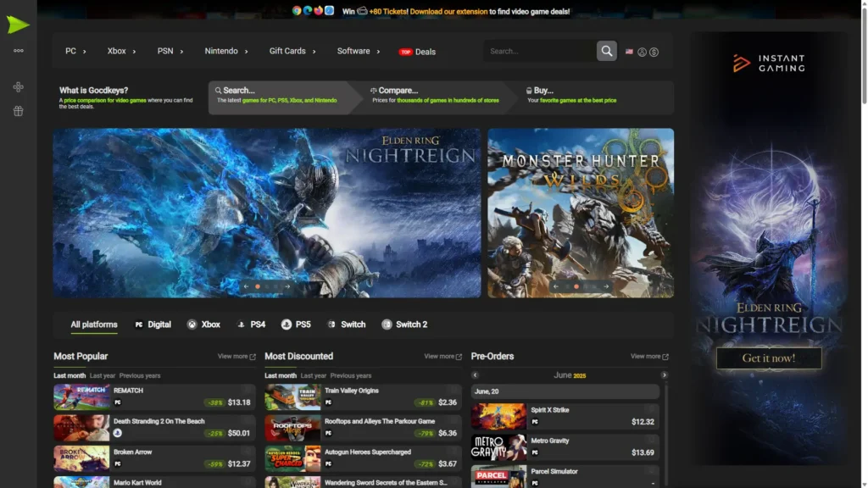Switch to the PS5 platform tab
The image size is (868, 488).
pos(296,324)
